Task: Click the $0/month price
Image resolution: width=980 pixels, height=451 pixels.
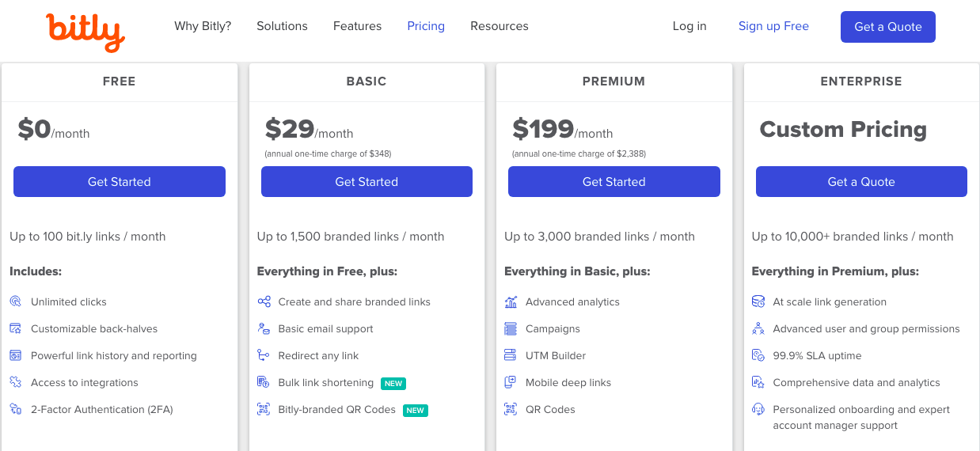Action: click(x=54, y=130)
